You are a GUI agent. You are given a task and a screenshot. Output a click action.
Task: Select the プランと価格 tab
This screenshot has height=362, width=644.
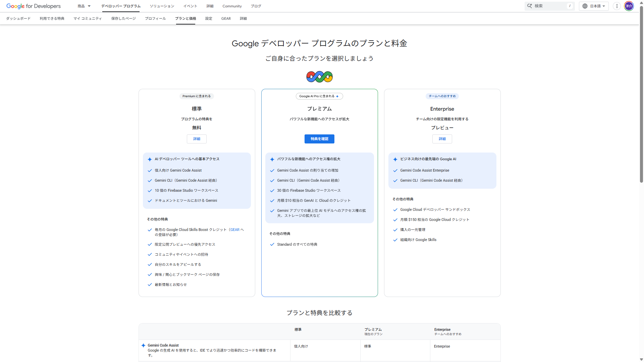click(x=185, y=18)
